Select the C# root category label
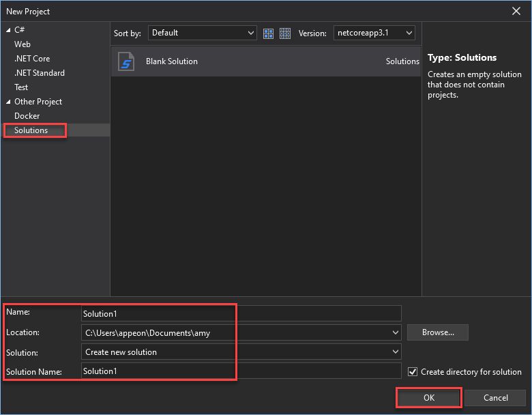The height and width of the screenshot is (415, 532). coord(19,30)
